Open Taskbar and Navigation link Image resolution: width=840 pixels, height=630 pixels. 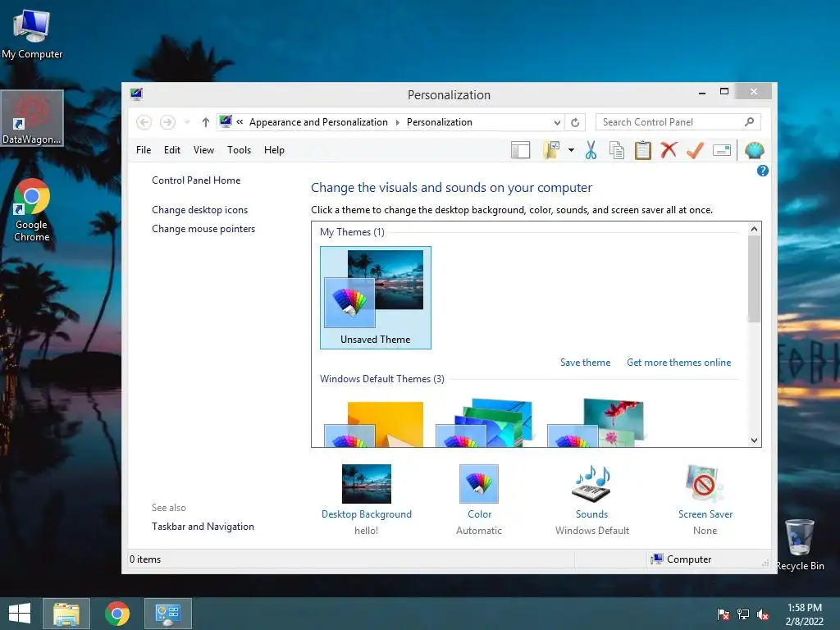203,527
